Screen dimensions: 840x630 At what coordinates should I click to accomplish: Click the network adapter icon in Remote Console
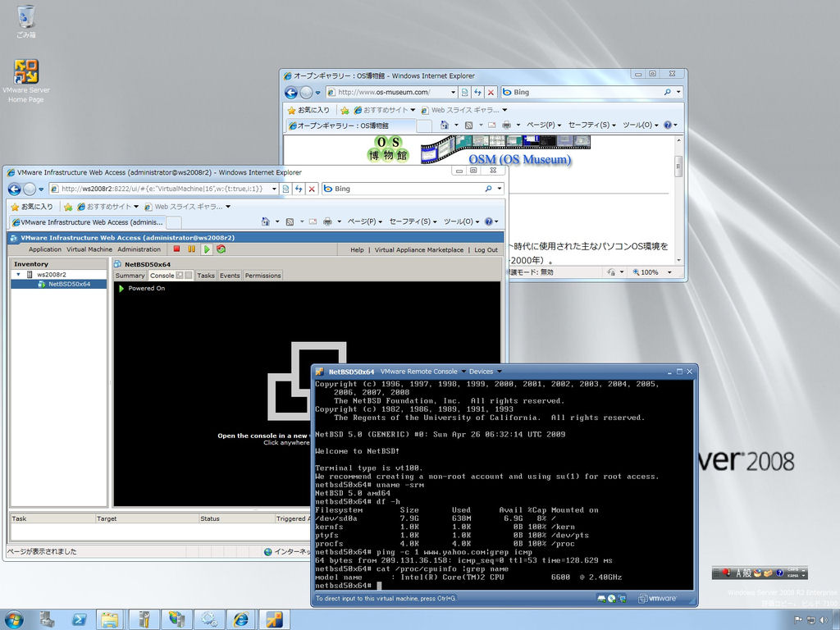click(x=621, y=598)
